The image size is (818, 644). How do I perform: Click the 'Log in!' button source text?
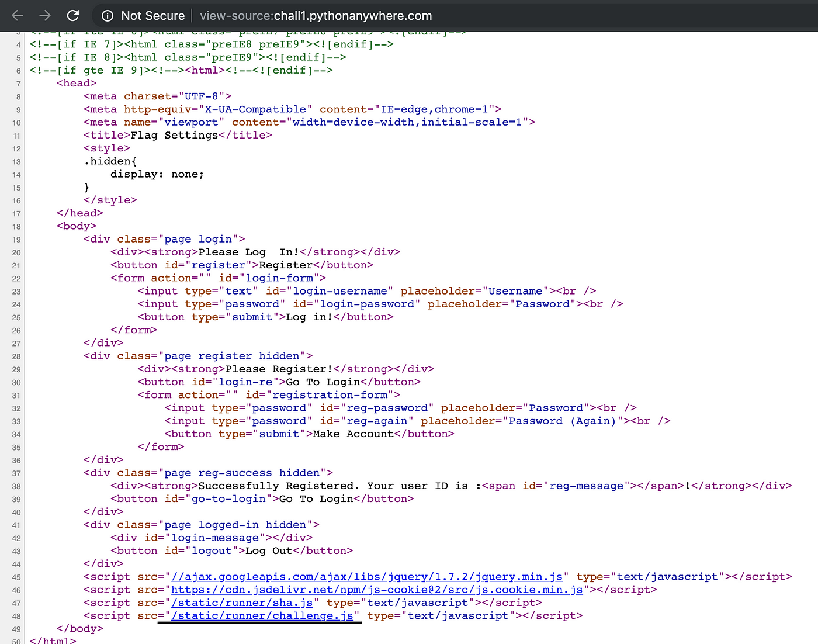coord(309,317)
